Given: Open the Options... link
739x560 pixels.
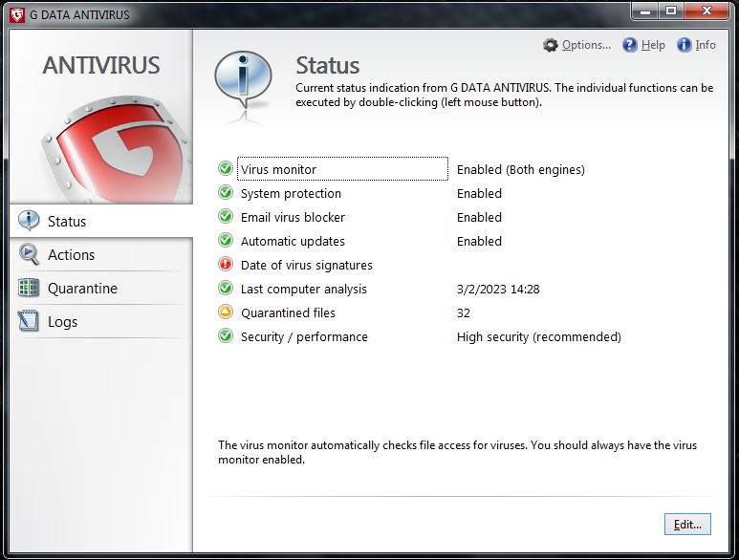Looking at the screenshot, I should [x=586, y=45].
